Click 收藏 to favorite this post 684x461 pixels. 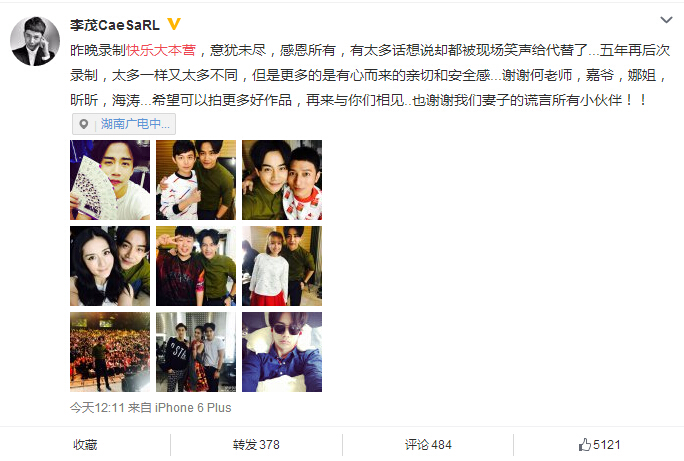[85, 444]
